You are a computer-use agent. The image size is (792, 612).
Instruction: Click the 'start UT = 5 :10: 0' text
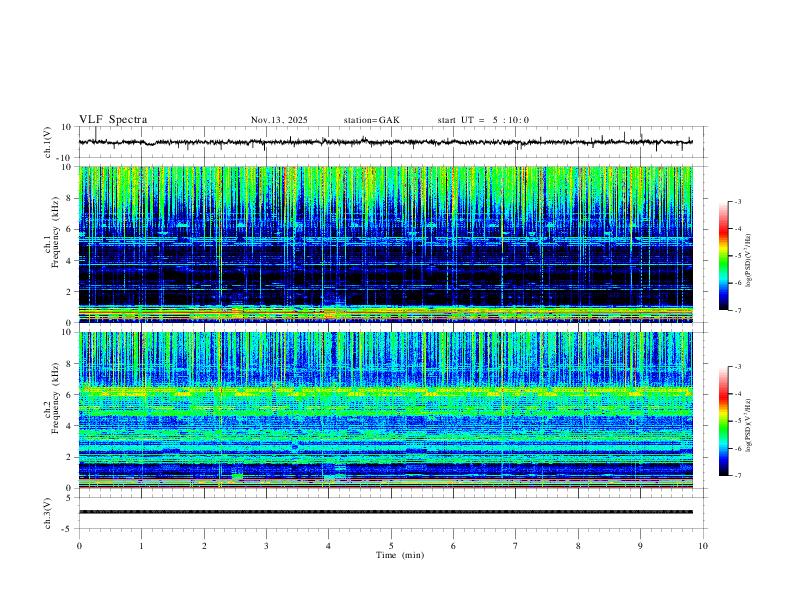(483, 120)
